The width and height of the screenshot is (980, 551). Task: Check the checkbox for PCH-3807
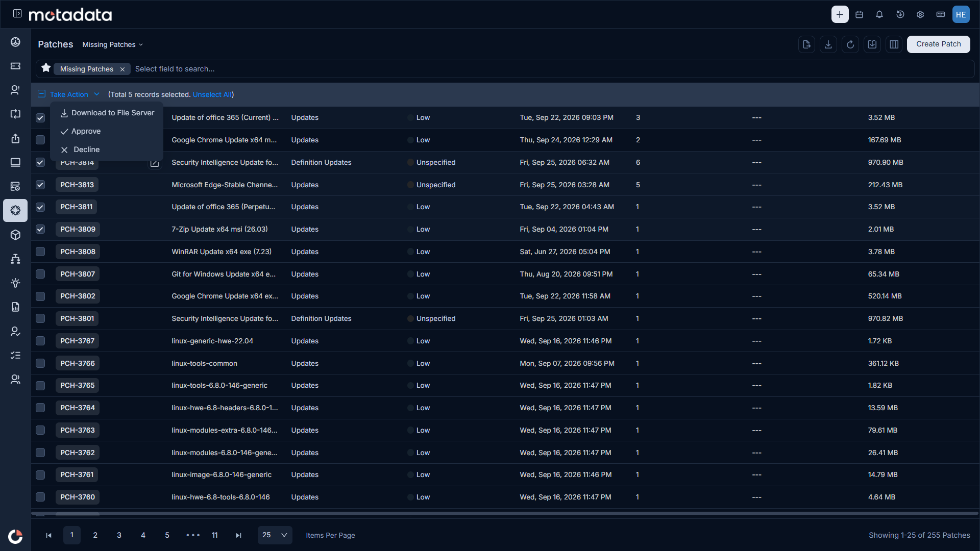pos(40,274)
